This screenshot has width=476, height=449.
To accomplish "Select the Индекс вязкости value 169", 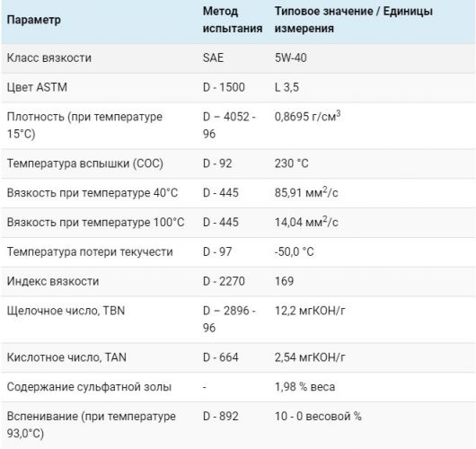I will click(284, 281).
